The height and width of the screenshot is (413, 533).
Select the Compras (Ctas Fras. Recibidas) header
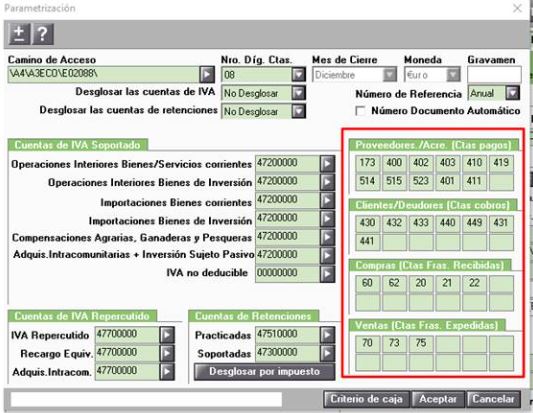click(430, 265)
